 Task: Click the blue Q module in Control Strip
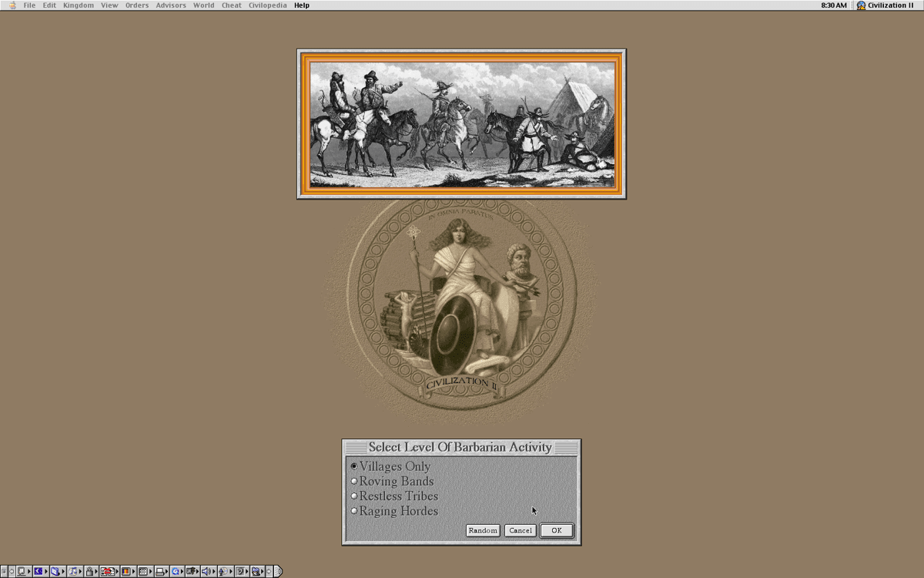tap(176, 572)
